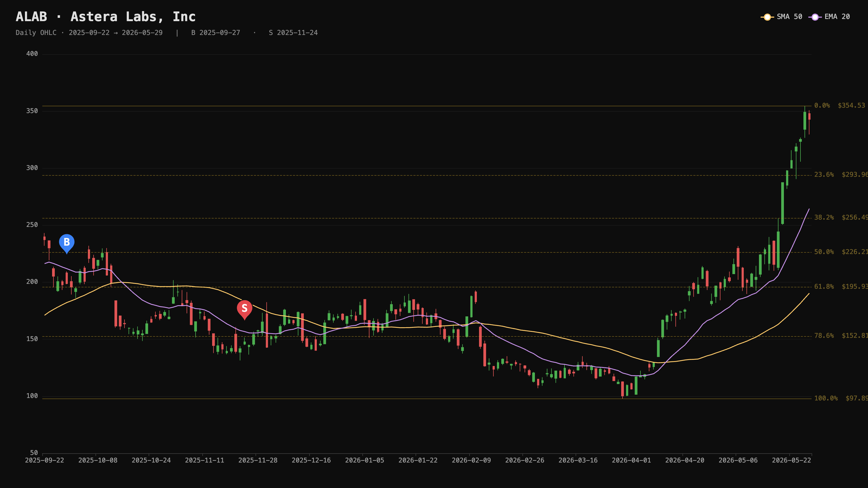Click the 23.6% Fibonacci level label
Screen dimensions: 868x488
(824, 174)
